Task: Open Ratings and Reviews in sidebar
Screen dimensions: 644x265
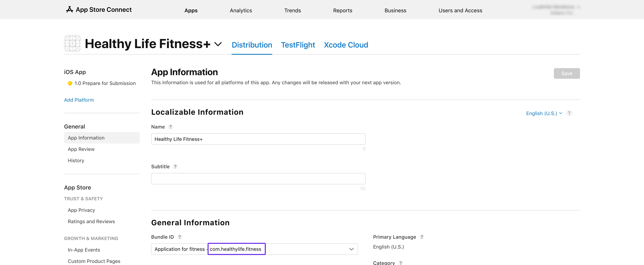Action: pyautogui.click(x=91, y=221)
